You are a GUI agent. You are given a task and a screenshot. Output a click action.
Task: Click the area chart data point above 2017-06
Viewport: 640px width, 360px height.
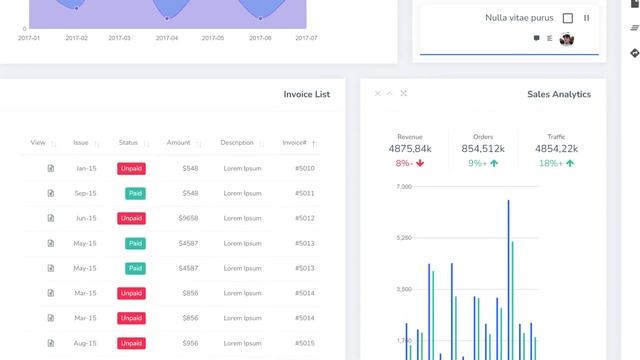260,18
